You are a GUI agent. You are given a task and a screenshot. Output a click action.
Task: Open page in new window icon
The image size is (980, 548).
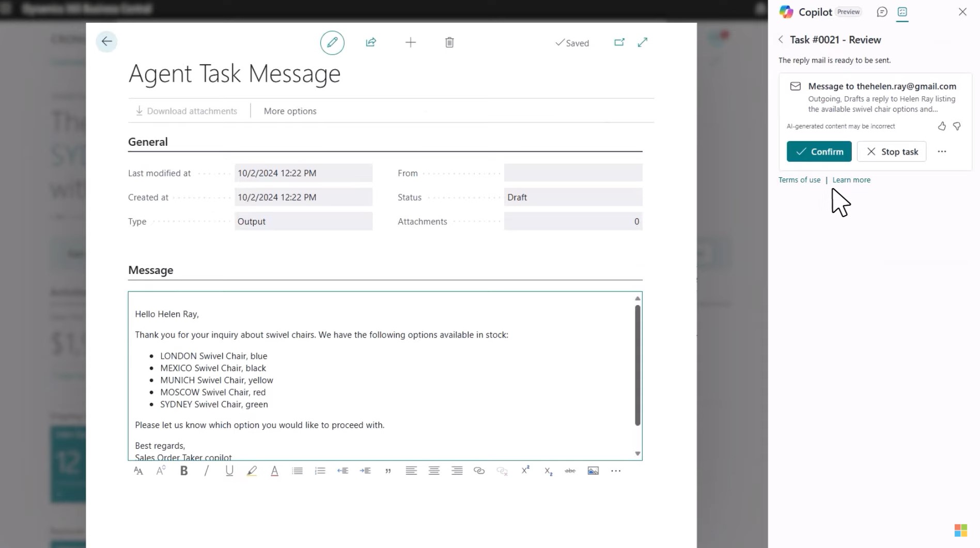point(619,42)
